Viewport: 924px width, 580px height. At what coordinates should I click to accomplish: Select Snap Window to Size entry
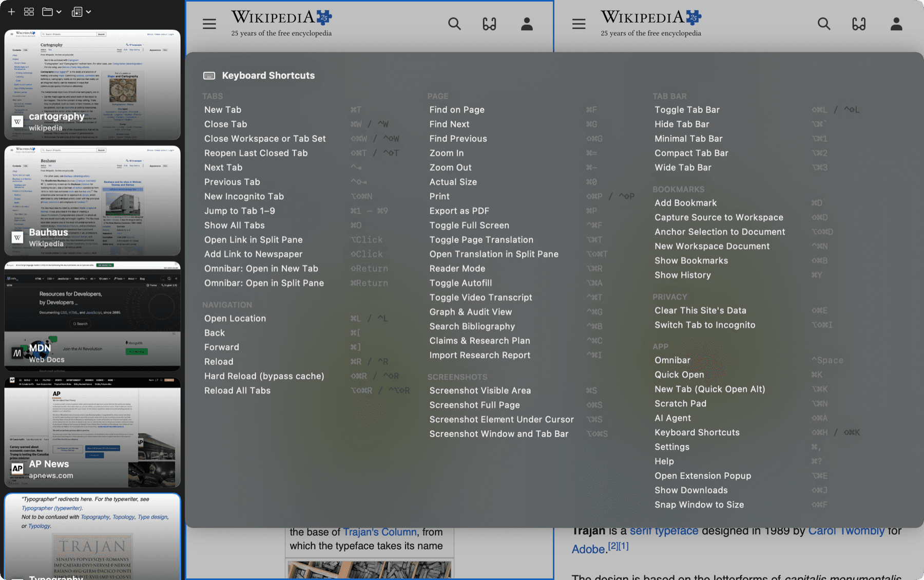757,504
